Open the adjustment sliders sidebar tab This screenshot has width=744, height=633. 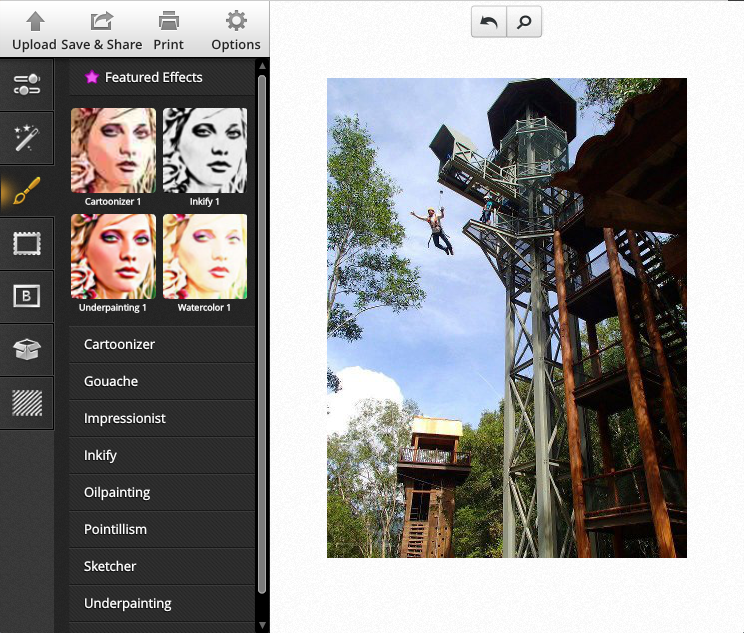pos(26,84)
